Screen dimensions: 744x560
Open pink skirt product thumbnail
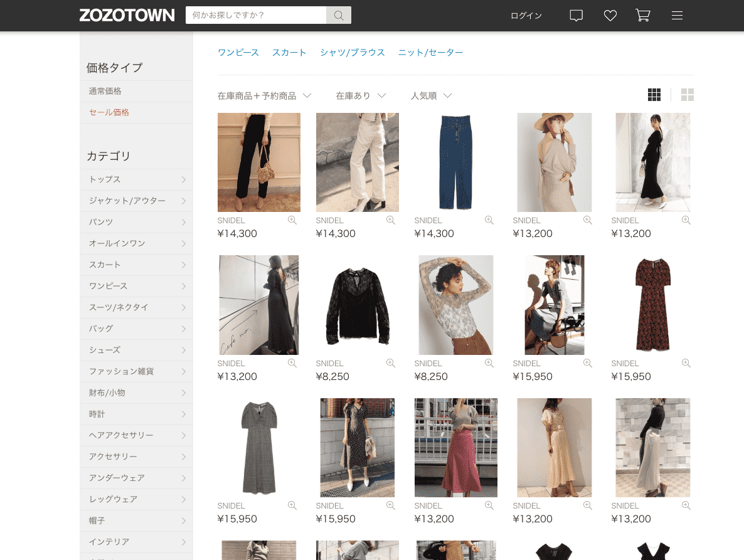click(456, 448)
